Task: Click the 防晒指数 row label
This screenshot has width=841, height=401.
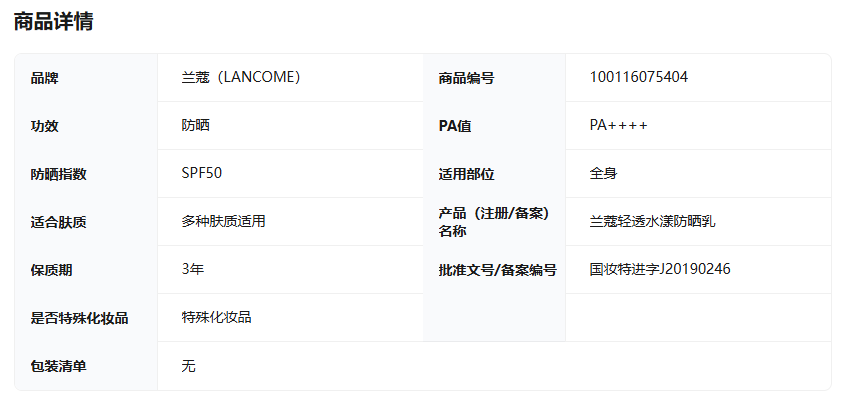Action: [x=59, y=174]
